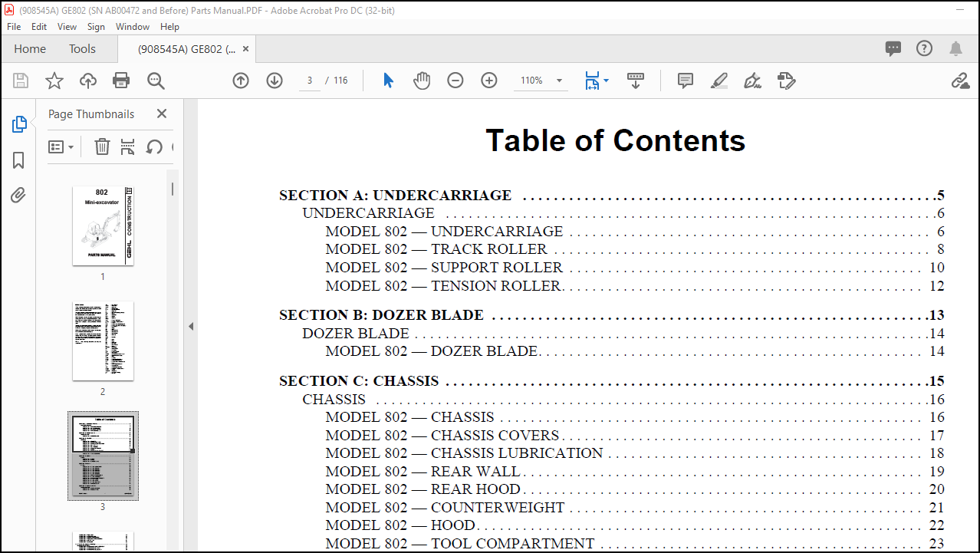The width and height of the screenshot is (980, 553).
Task: Select page 2 thumbnail
Action: 103,341
